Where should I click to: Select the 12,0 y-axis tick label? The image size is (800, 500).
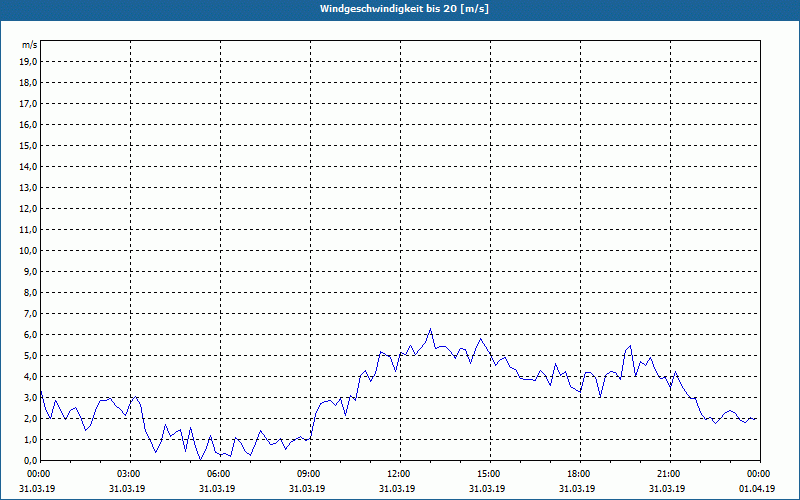tap(29, 209)
